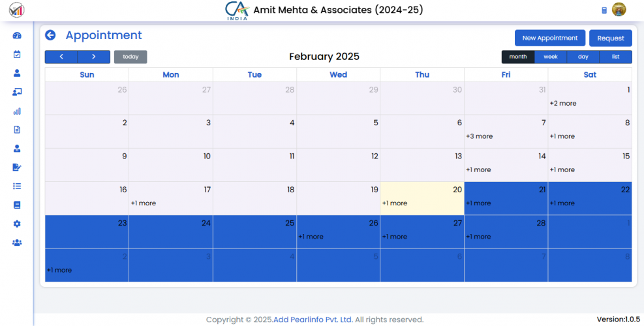Expand +1 more on February 21
The width and height of the screenshot is (644, 326).
pyautogui.click(x=478, y=203)
